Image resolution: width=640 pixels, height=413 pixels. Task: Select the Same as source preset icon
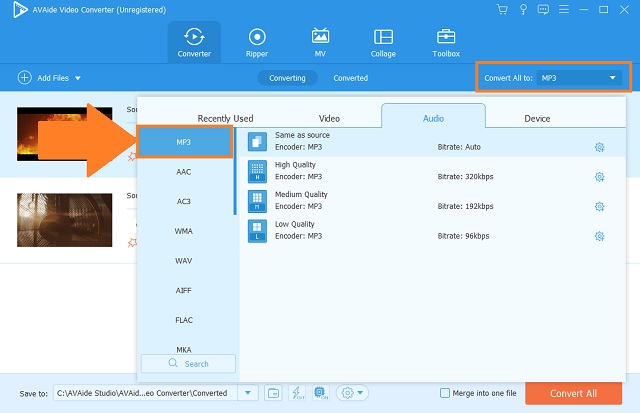click(x=257, y=141)
